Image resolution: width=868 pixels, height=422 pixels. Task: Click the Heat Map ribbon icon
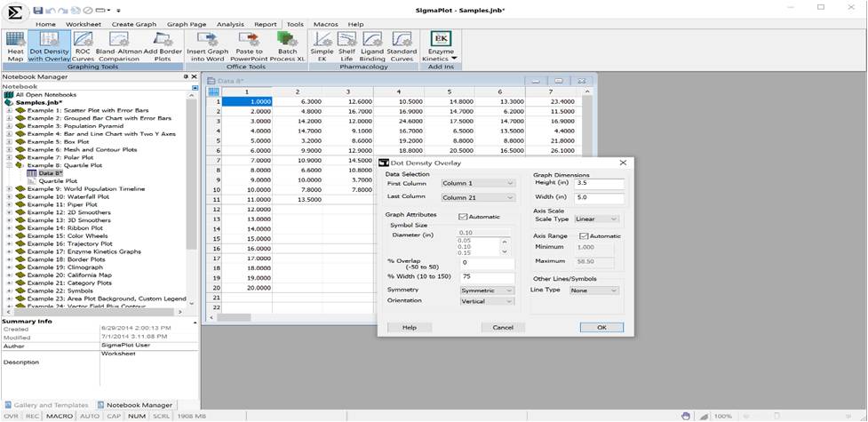coord(15,46)
